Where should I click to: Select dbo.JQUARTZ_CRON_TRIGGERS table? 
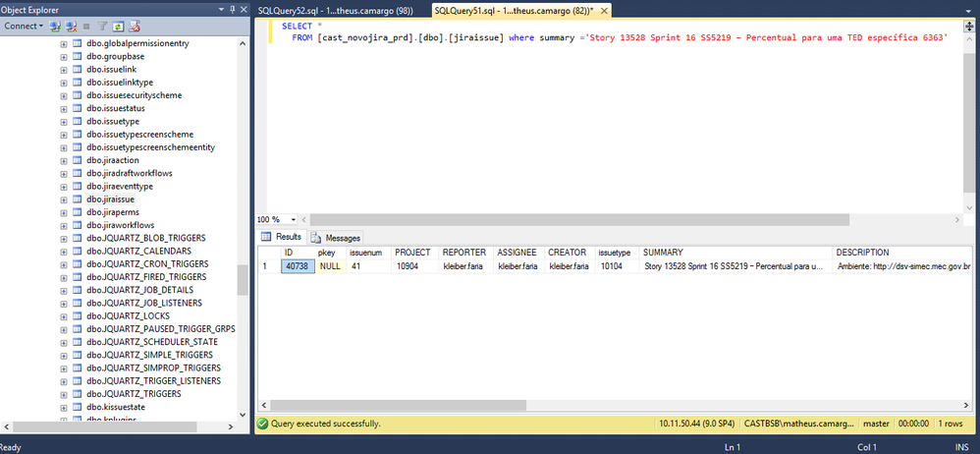coord(147,264)
